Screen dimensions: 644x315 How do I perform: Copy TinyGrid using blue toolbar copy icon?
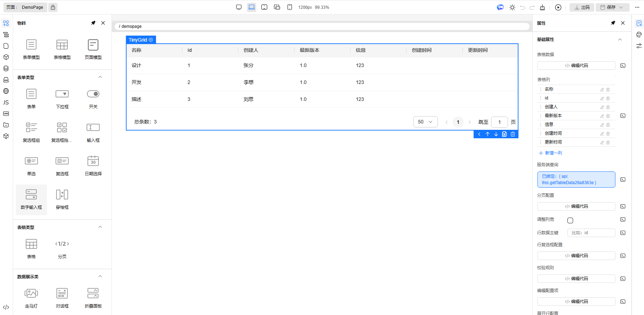505,134
